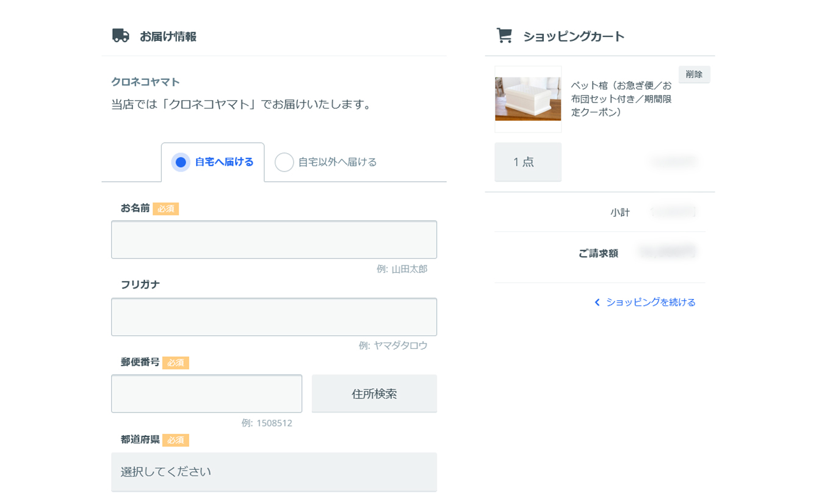The width and height of the screenshot is (813, 504).
Task: Remove the item with the 削除 button
Action: click(x=694, y=74)
